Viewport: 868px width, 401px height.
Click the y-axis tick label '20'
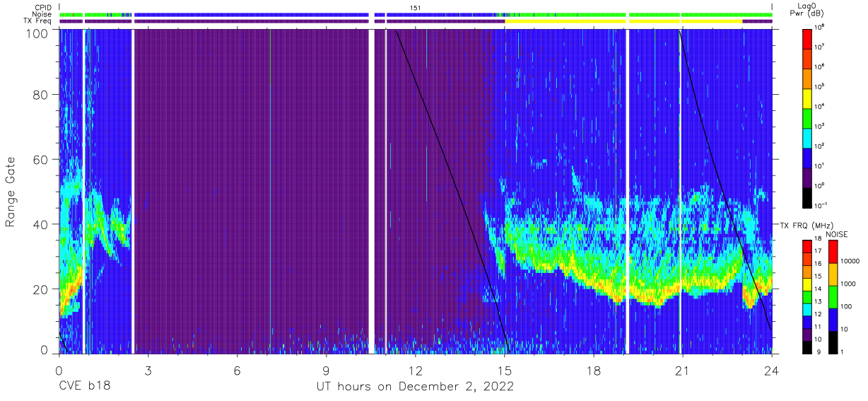click(42, 289)
